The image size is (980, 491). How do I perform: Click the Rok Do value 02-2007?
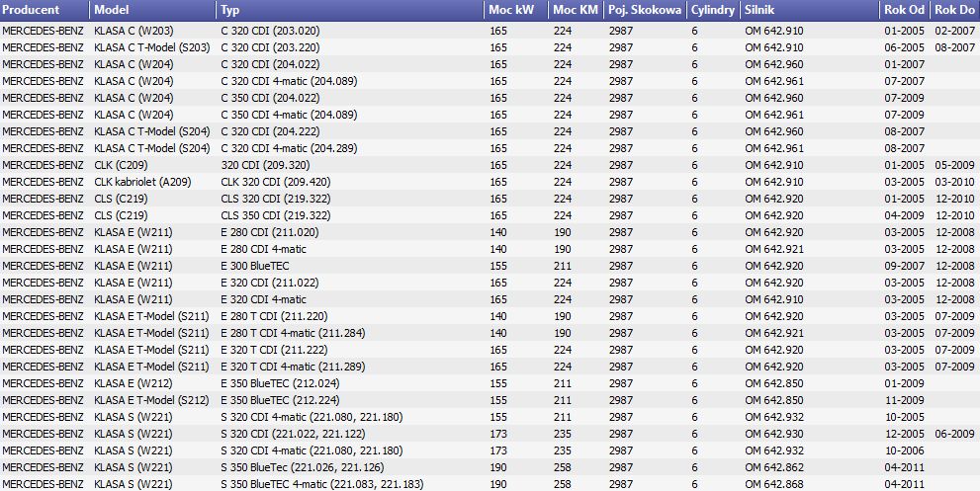(954, 31)
